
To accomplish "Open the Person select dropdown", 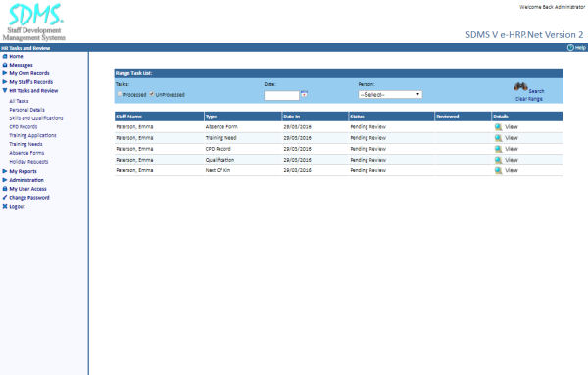I will (390, 94).
